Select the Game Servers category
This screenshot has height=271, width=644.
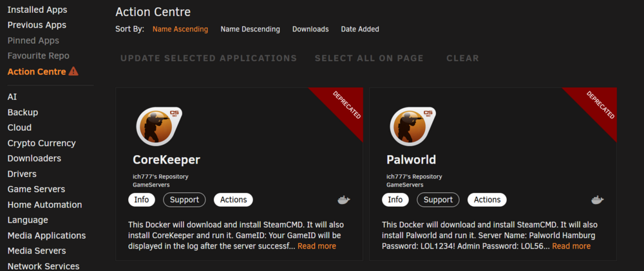pyautogui.click(x=36, y=189)
